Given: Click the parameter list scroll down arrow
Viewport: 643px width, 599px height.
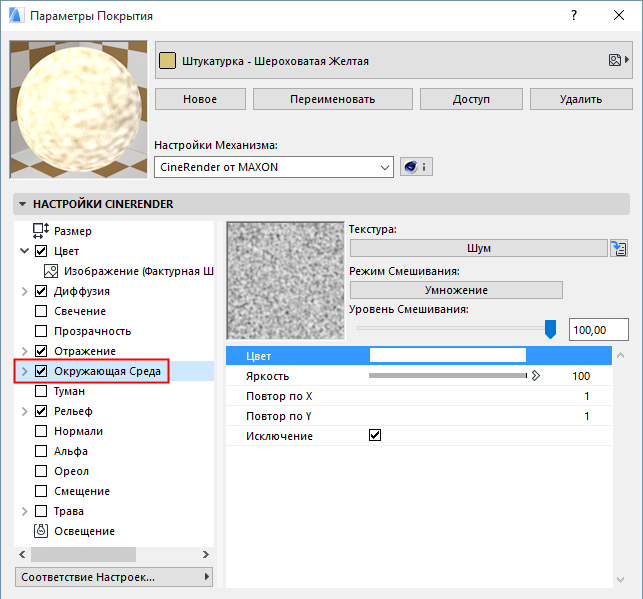Looking at the screenshot, I should tap(620, 579).
